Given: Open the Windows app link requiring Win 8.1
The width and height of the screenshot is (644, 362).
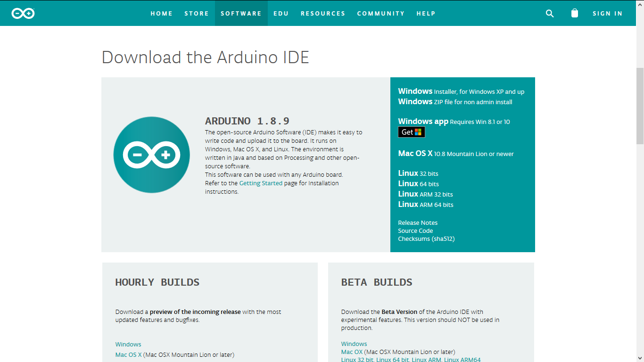Looking at the screenshot, I should (x=454, y=122).
